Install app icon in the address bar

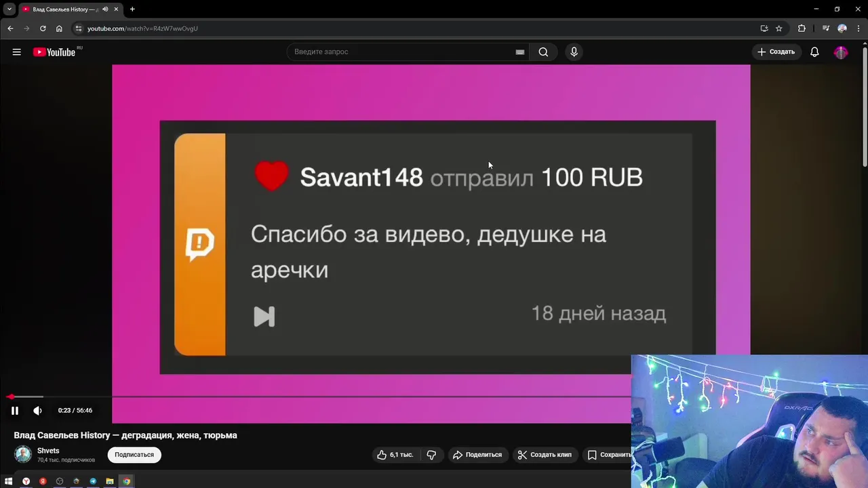click(764, 28)
